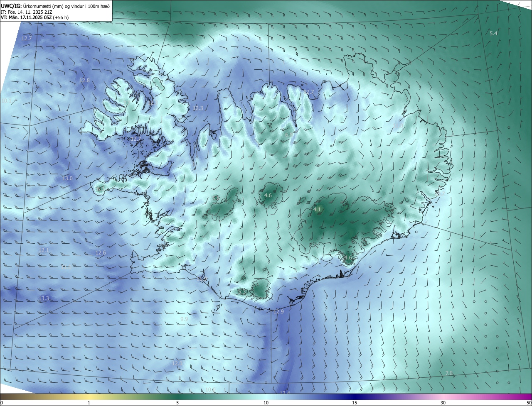Click the colorbar tick label 0

[2, 403]
